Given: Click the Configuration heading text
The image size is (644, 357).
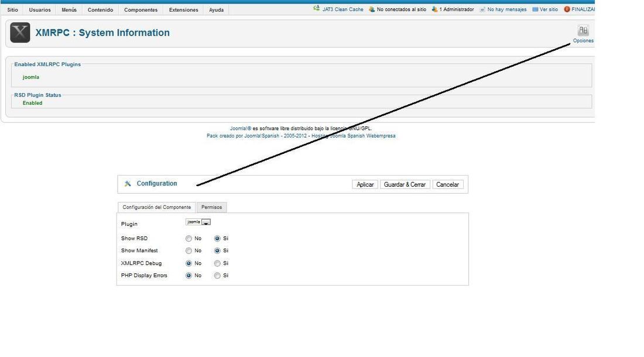Looking at the screenshot, I should coord(157,183).
